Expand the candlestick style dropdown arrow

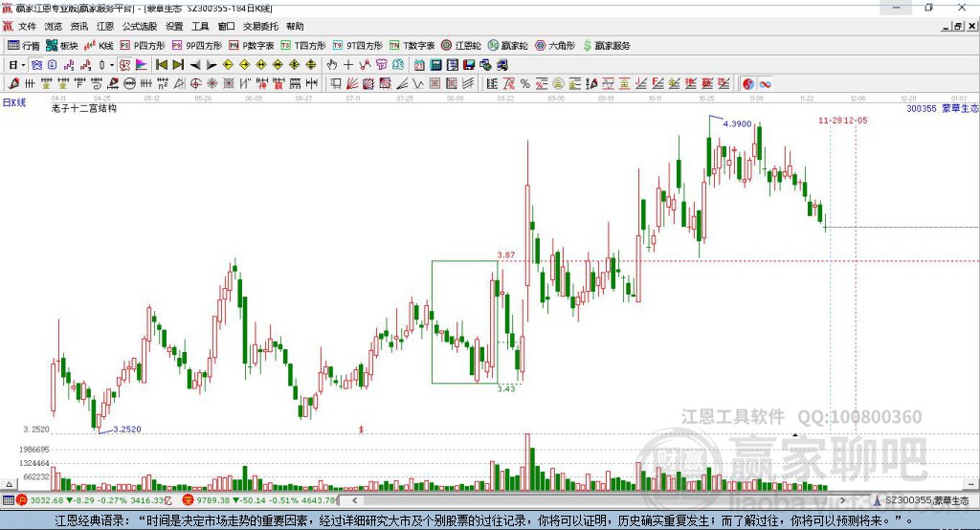(112, 65)
